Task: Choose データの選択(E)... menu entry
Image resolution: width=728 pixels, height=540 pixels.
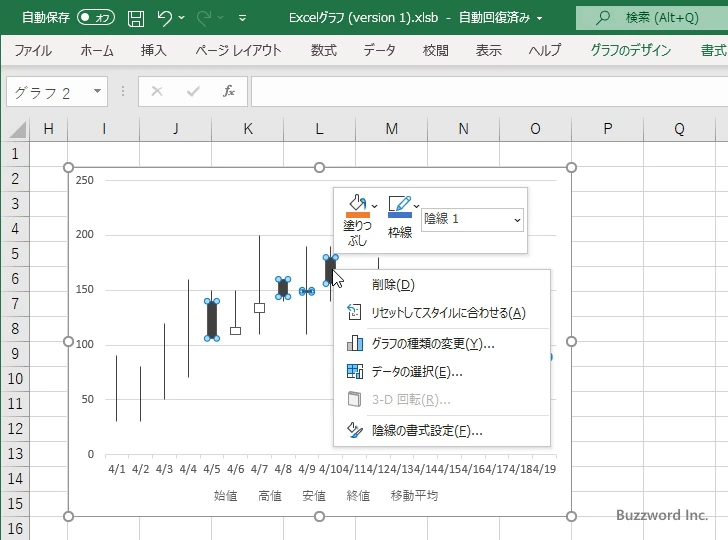Action: coord(442,372)
